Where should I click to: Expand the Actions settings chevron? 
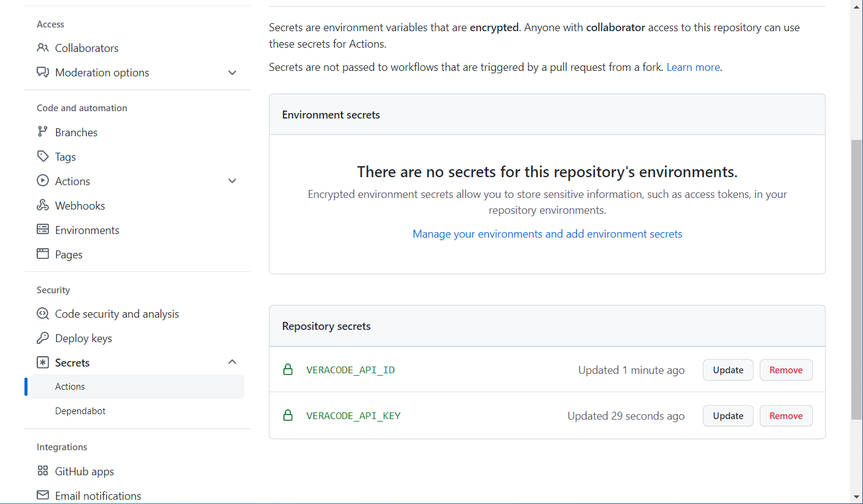coord(232,181)
